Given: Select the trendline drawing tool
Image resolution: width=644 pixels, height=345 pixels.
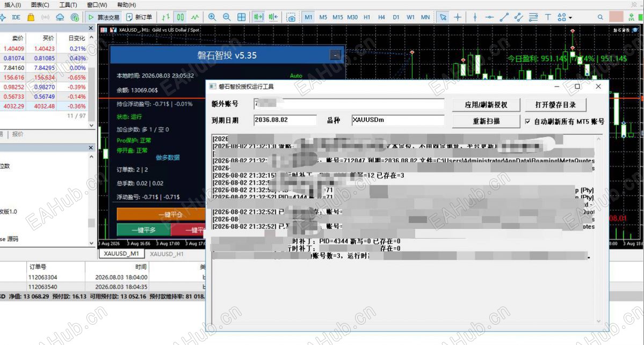Looking at the screenshot, I should [504, 17].
